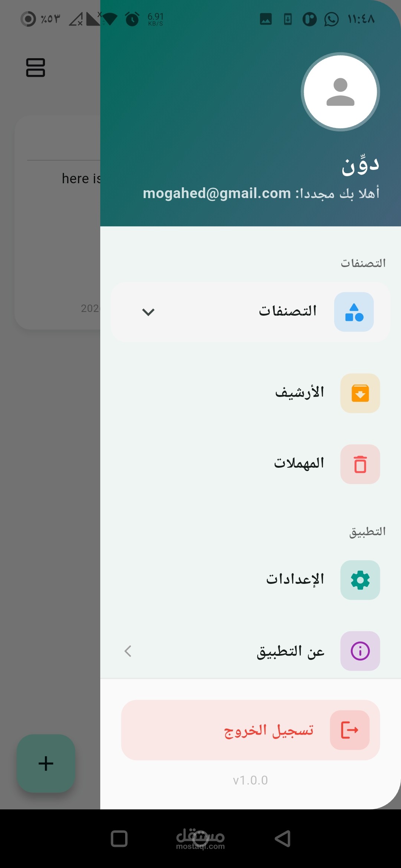Select المهملات menu item
The width and height of the screenshot is (401, 868).
click(x=251, y=464)
